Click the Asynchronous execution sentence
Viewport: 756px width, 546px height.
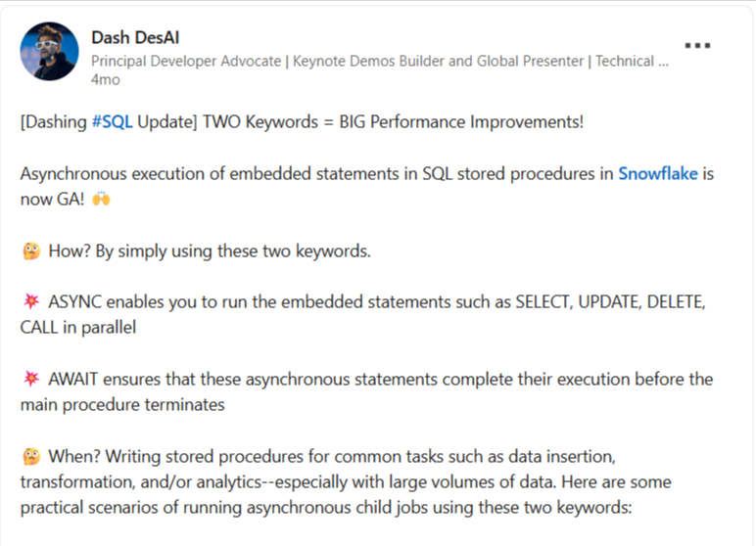coord(367,186)
